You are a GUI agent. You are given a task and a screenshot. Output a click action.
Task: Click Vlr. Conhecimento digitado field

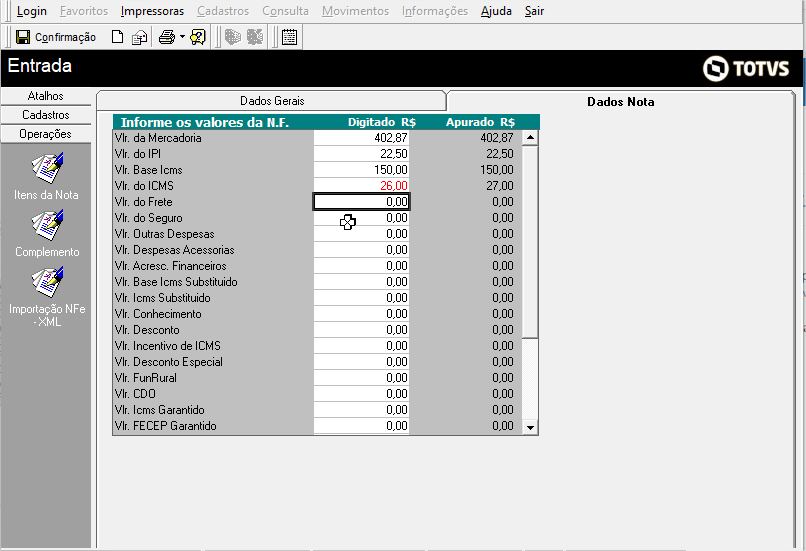pyautogui.click(x=361, y=314)
